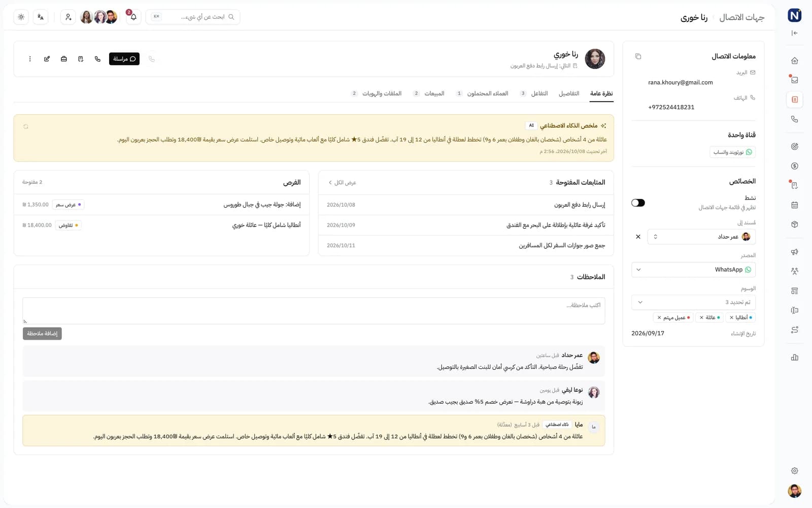812x508 pixels.
Task: Click the جهات الاتصال breadcrumb
Action: [742, 17]
